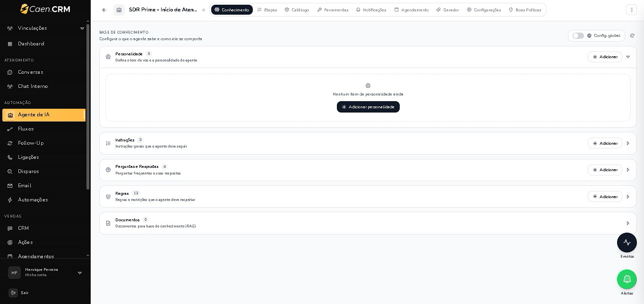Viewport: 644px width, 304px height.
Task: Switch to the Conhecimento tab
Action: point(232,10)
